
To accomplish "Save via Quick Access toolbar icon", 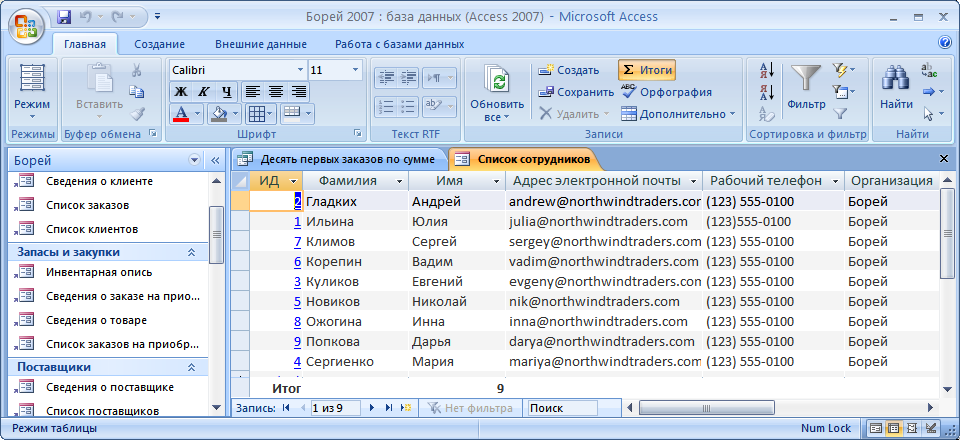I will click(x=64, y=17).
